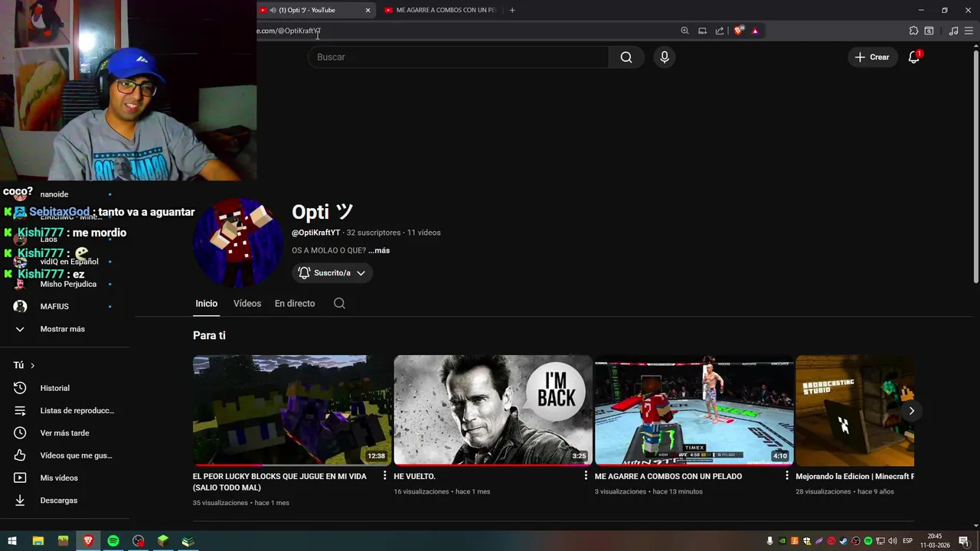This screenshot has height=551, width=980.
Task: Open Mejorando la Edicion video thumbnail
Action: coord(855,410)
